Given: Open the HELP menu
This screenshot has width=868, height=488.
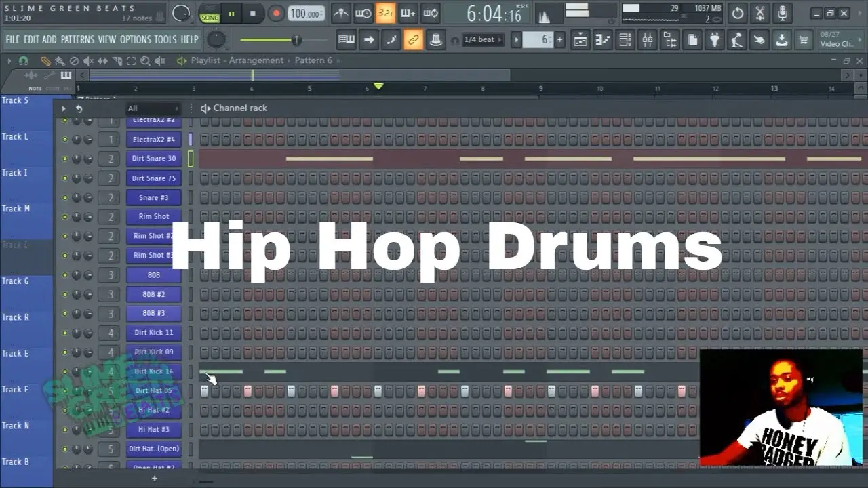Looking at the screenshot, I should pos(190,39).
